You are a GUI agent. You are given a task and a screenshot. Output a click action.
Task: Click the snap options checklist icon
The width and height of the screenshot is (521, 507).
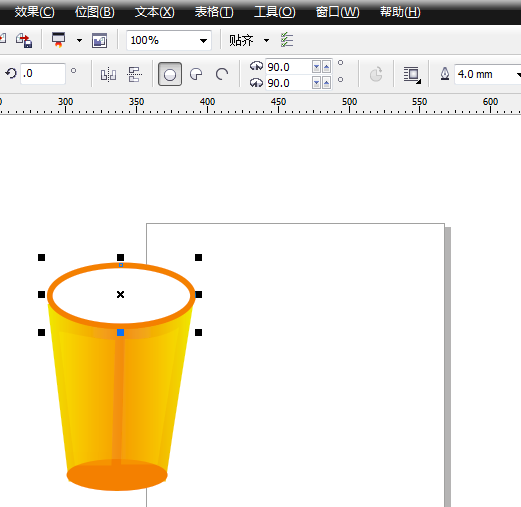tap(287, 40)
